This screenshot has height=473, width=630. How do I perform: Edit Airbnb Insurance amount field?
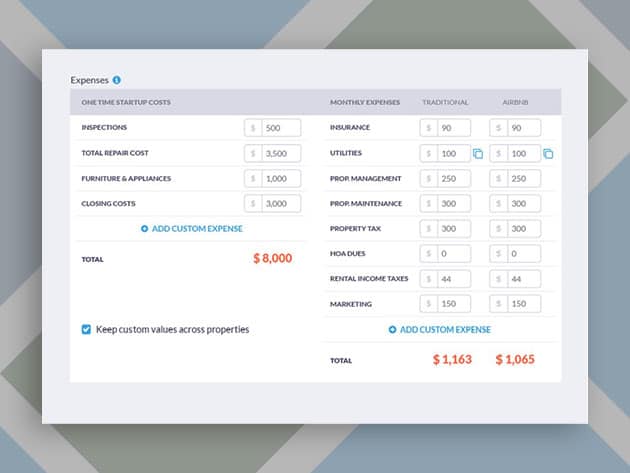(x=523, y=128)
